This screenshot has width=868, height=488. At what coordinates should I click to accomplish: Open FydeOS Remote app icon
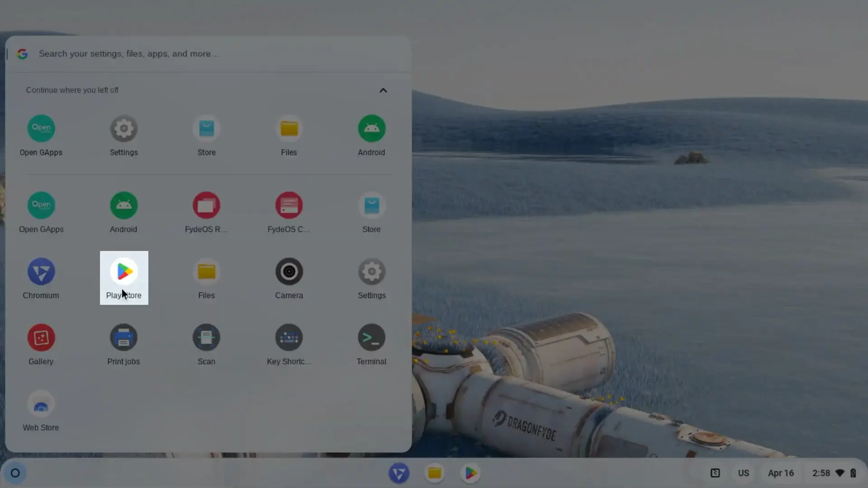click(x=206, y=206)
